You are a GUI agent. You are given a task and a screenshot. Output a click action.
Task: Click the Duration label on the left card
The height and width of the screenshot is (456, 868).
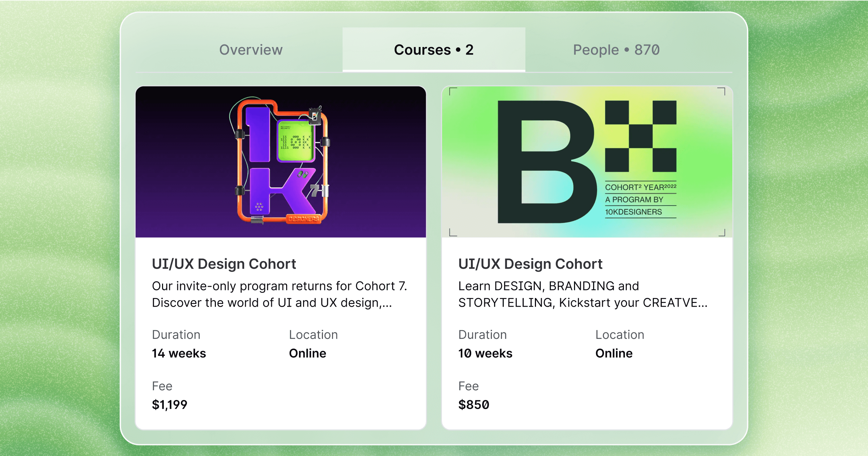176,334
